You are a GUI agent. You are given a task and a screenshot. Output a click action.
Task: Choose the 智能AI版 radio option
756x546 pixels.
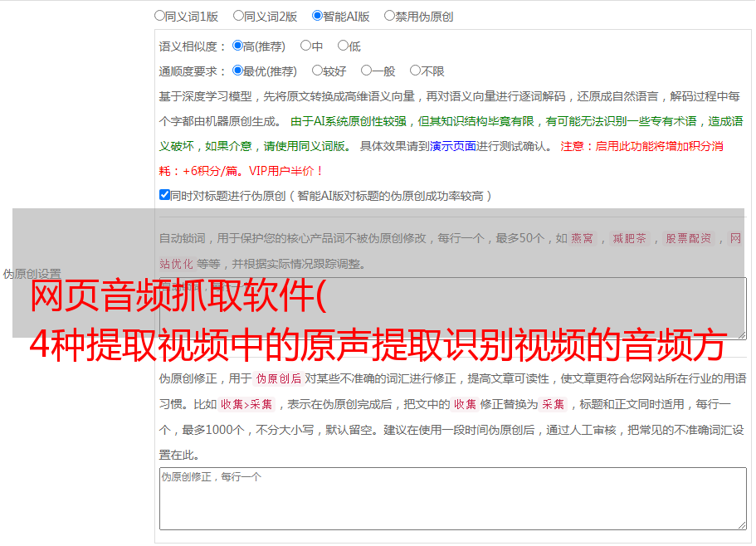317,16
